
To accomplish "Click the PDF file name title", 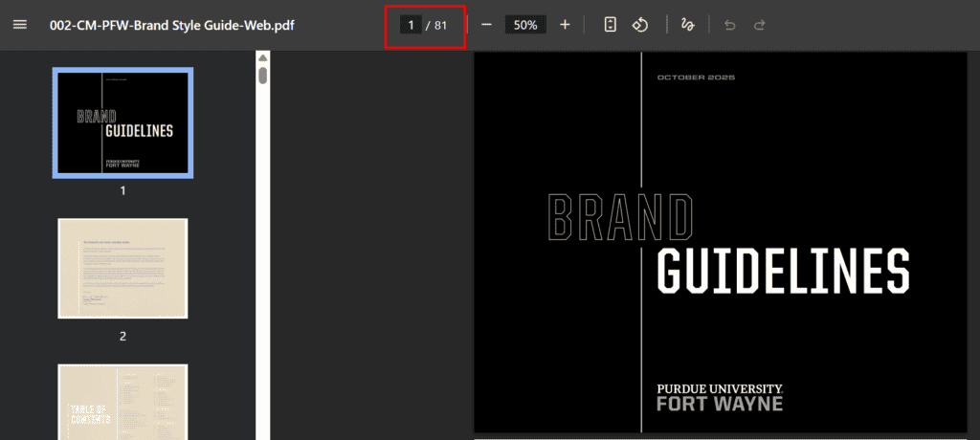I will point(172,25).
